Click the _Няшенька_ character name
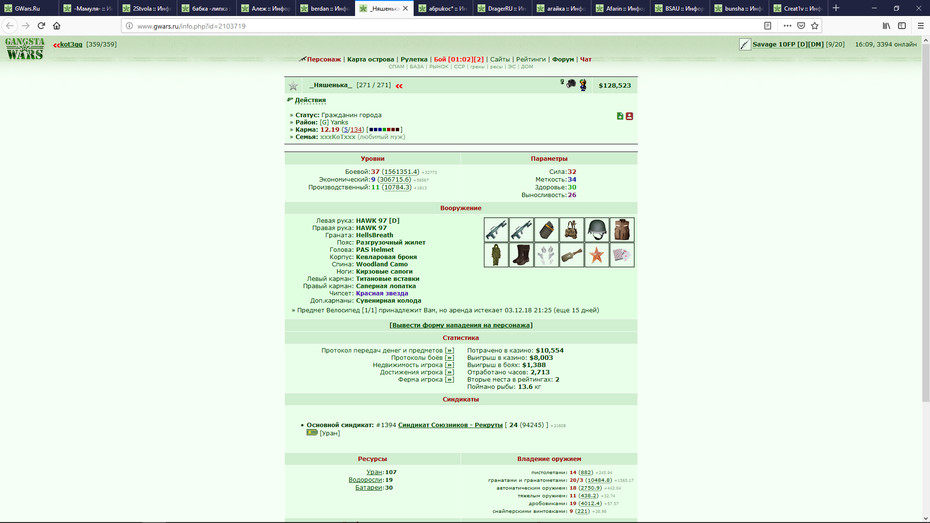This screenshot has width=930, height=523. (x=330, y=85)
